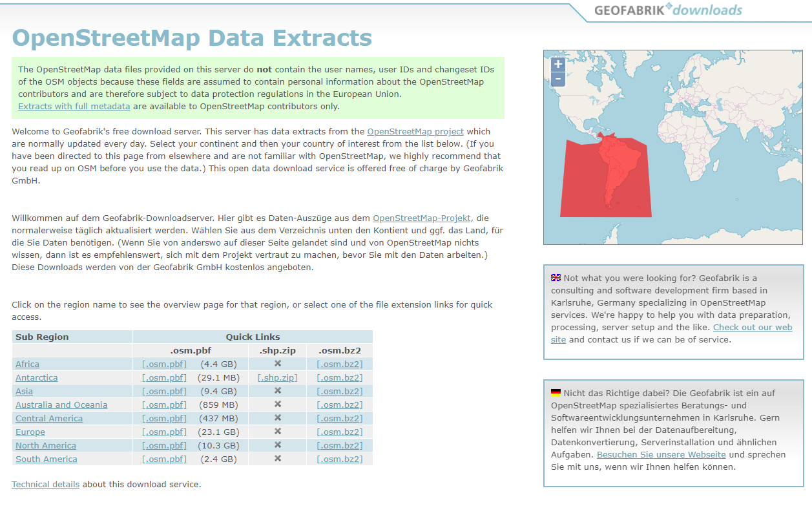Click the .shp.zip column header
This screenshot has height=526, width=812.
tap(278, 351)
